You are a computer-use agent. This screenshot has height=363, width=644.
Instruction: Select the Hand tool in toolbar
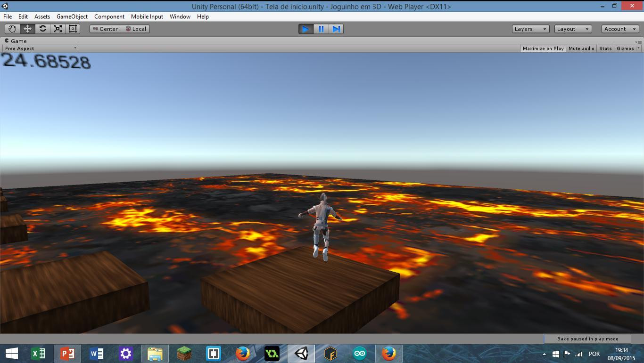pos(12,29)
